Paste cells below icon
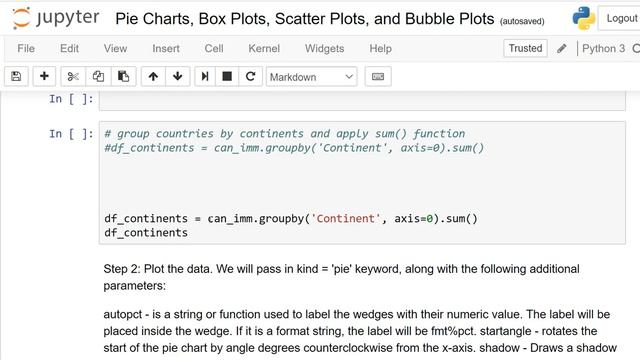Image resolution: width=640 pixels, height=360 pixels. 123,76
